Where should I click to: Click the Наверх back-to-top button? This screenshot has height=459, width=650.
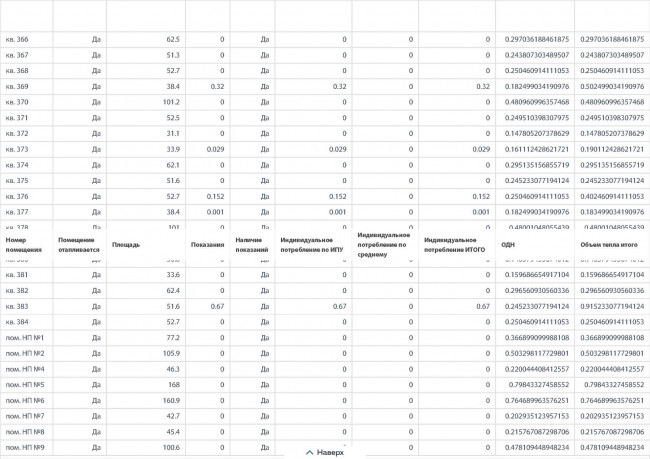point(325,452)
